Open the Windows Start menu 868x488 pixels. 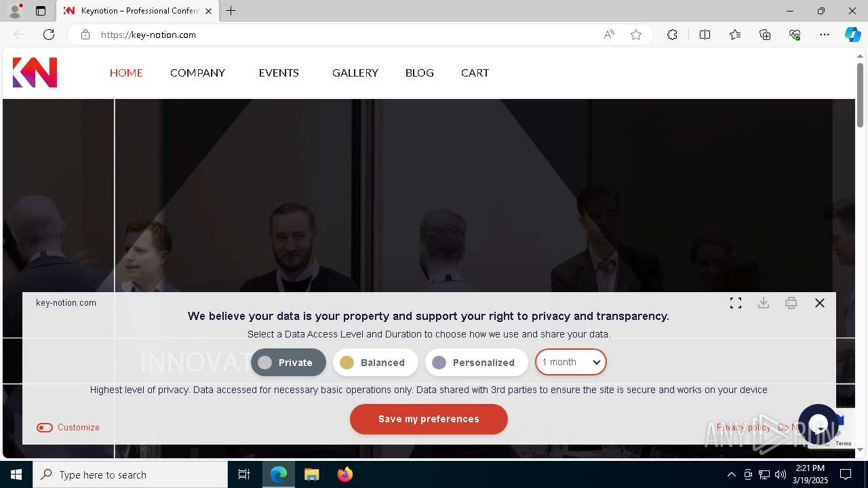pyautogui.click(x=16, y=474)
